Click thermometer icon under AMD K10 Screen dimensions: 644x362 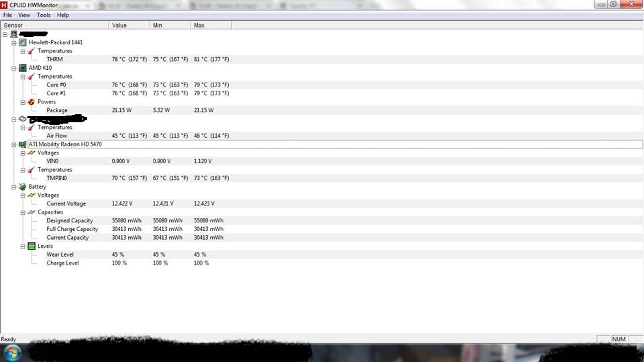coord(32,77)
